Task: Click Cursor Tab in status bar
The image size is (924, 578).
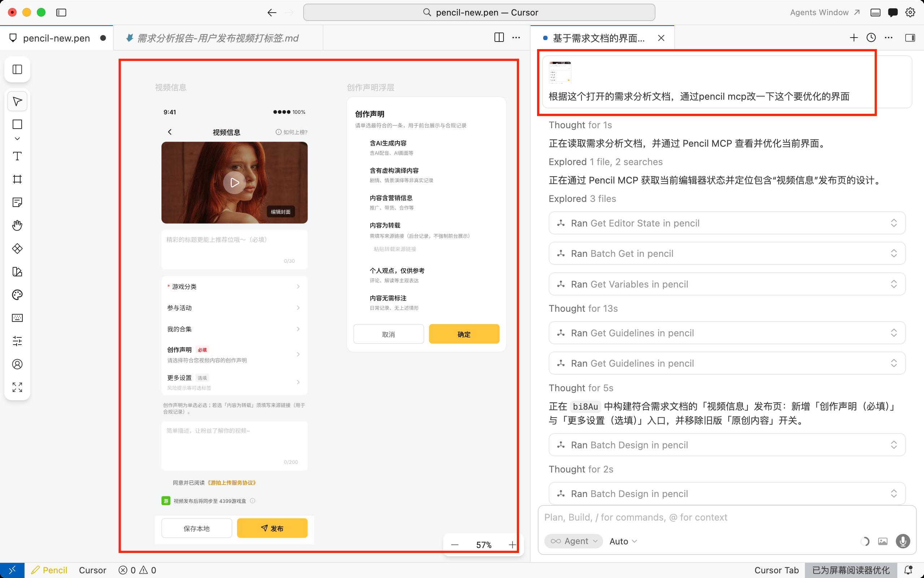Action: click(776, 570)
